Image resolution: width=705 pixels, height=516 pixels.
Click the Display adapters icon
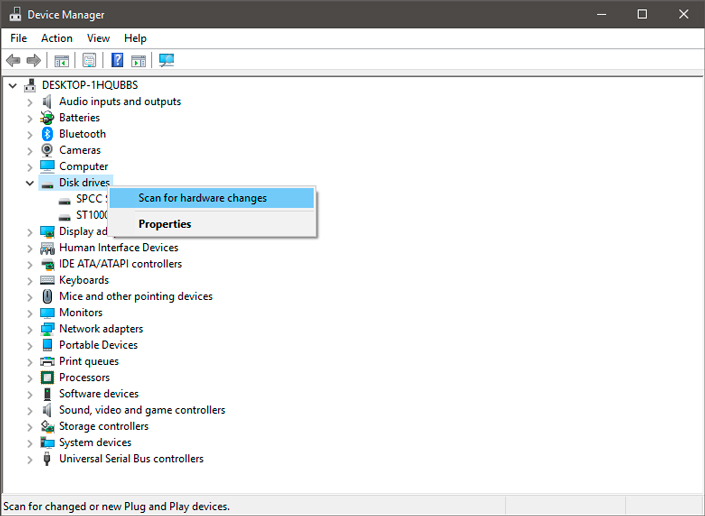pos(47,231)
